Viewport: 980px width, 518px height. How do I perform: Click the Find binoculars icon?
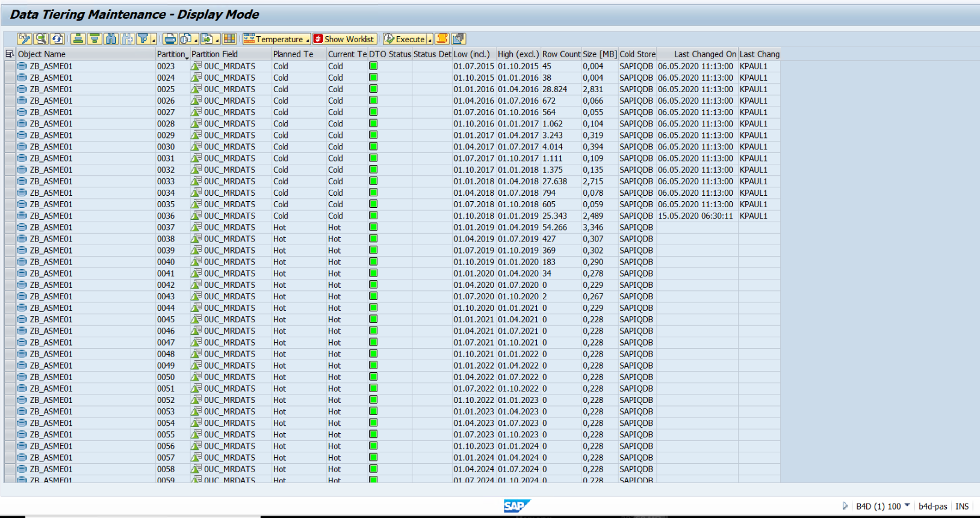(111, 39)
